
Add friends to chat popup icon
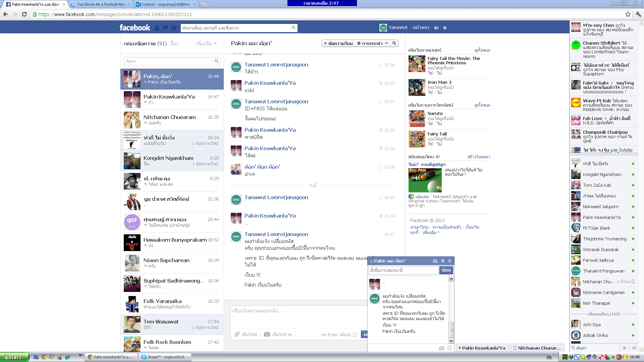[x=435, y=261]
